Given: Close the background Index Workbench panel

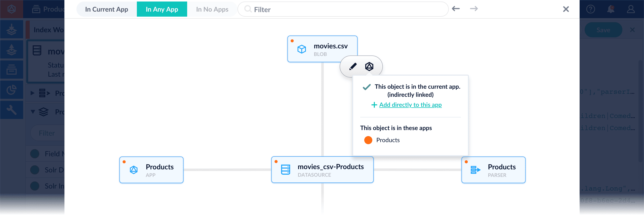Looking at the screenshot, I should point(632,30).
